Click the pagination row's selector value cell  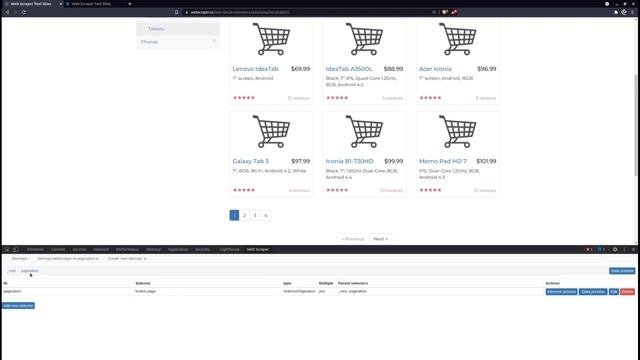(146, 291)
